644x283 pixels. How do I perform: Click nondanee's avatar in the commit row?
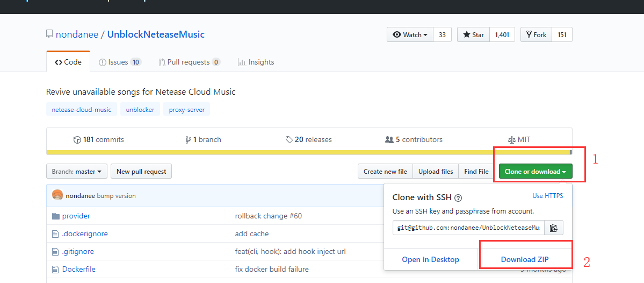point(57,195)
